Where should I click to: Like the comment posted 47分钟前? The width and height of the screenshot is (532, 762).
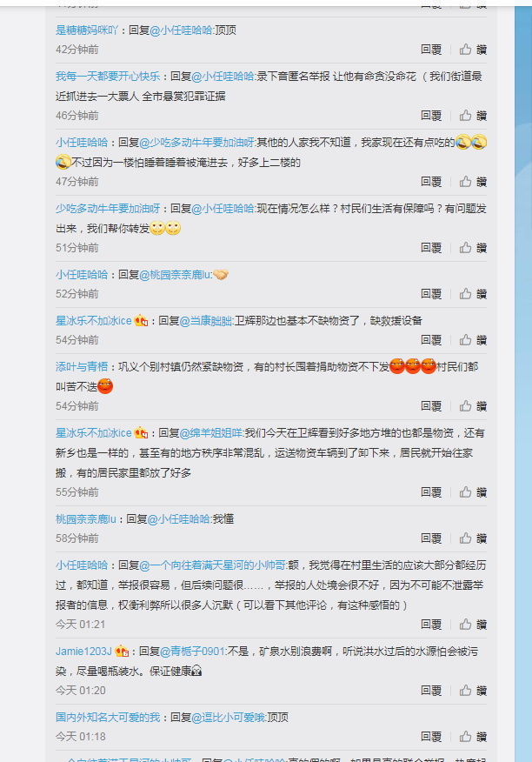click(x=473, y=182)
